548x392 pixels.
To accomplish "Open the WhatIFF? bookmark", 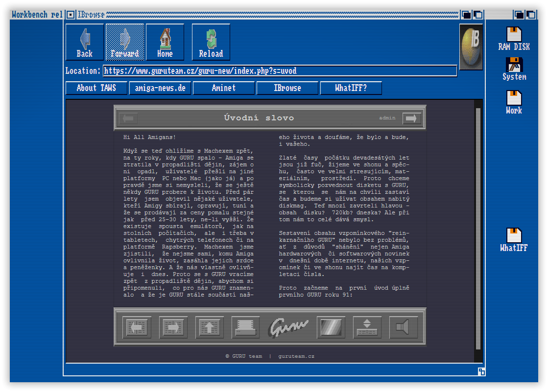I will tap(351, 88).
